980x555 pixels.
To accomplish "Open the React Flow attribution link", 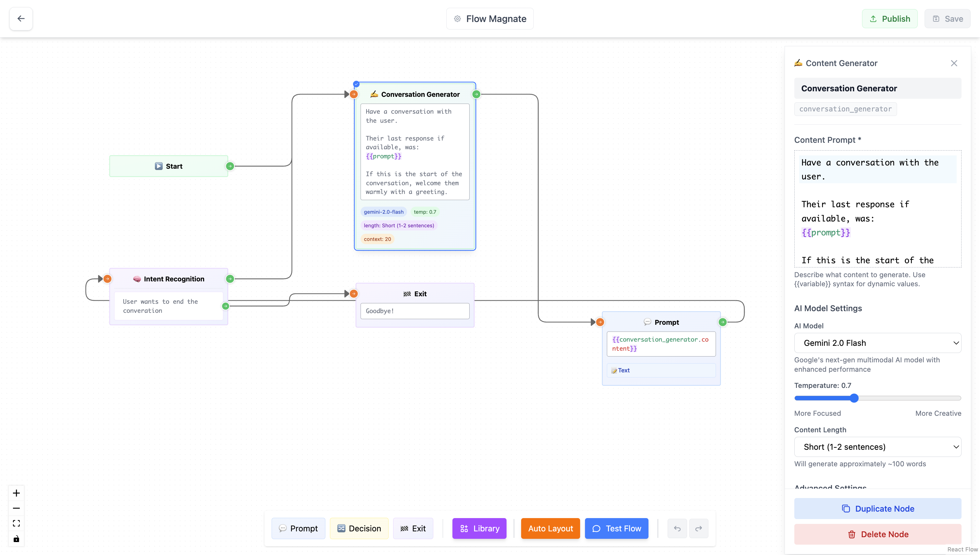I will (962, 549).
